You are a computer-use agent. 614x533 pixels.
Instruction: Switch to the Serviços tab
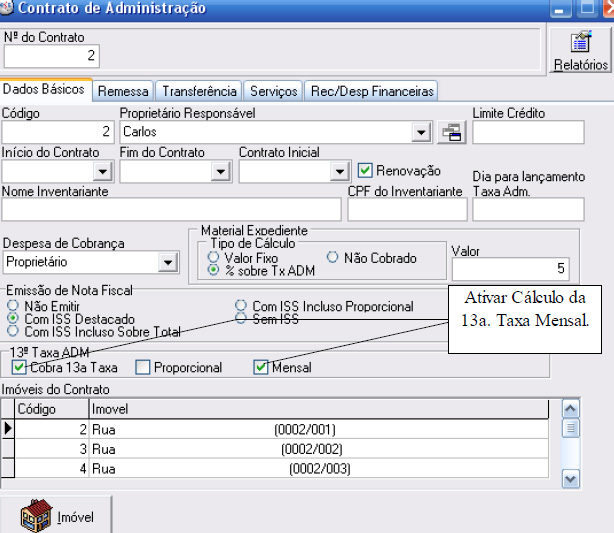(273, 91)
